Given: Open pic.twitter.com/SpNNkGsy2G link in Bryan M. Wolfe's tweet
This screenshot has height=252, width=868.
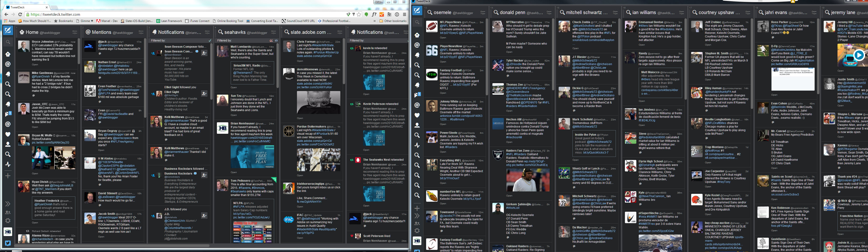Looking at the screenshot, I should point(51,143).
